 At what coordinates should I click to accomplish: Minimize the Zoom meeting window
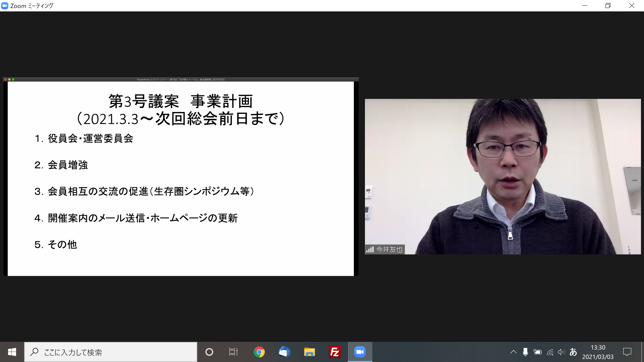pos(585,6)
